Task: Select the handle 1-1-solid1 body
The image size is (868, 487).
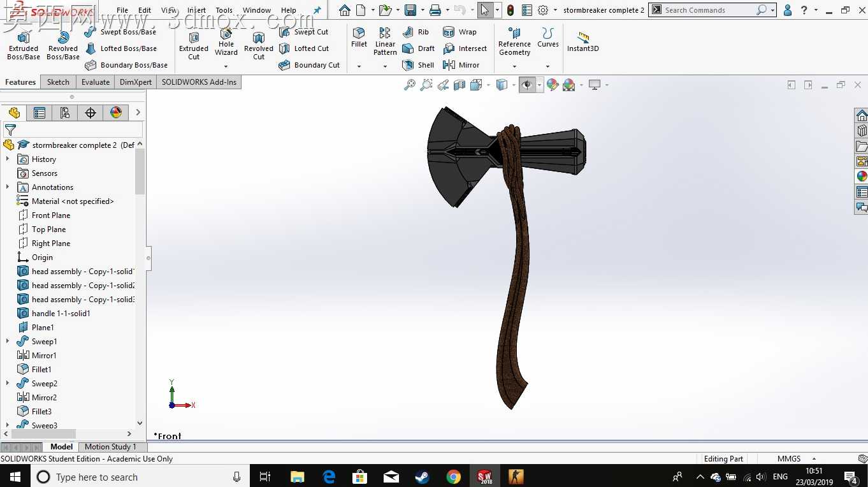Action: tap(54, 314)
